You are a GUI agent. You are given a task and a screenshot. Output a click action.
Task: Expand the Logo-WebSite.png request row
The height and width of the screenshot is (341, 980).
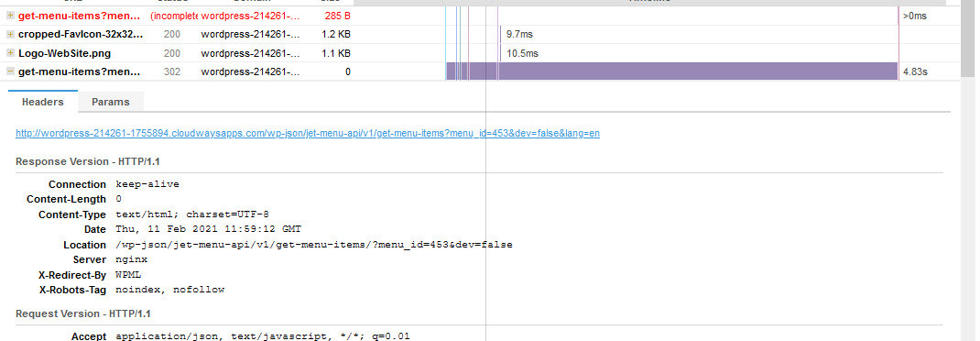(10, 53)
